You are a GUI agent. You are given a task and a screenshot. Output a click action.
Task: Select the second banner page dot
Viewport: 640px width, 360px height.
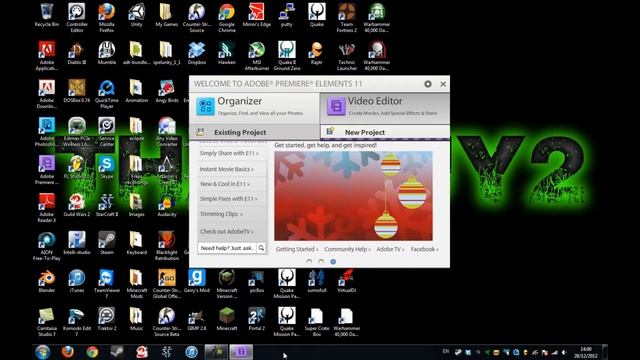tap(321, 262)
